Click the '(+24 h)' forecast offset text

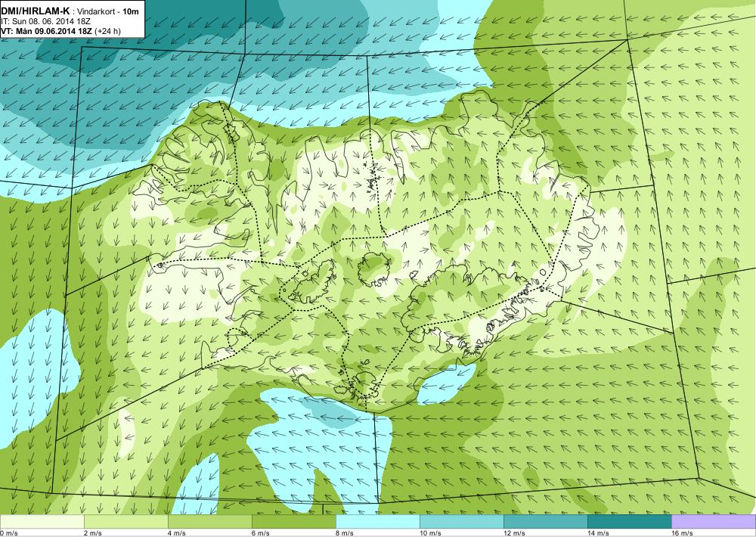coord(108,31)
